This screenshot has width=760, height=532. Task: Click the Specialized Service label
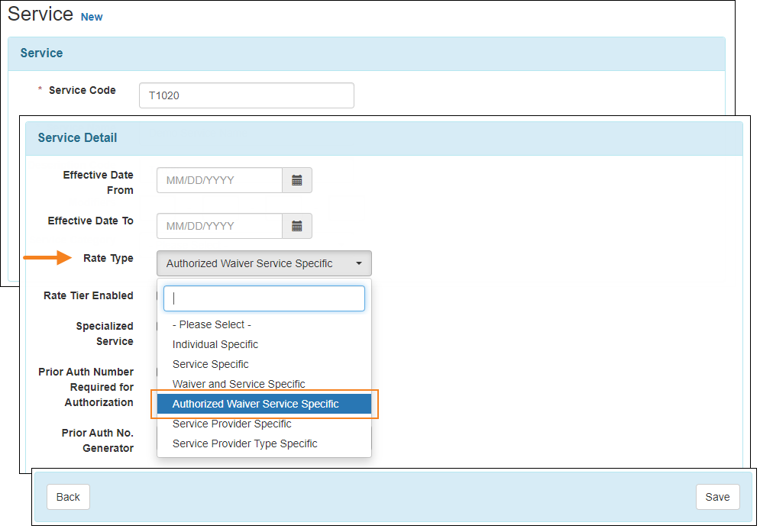[105, 334]
